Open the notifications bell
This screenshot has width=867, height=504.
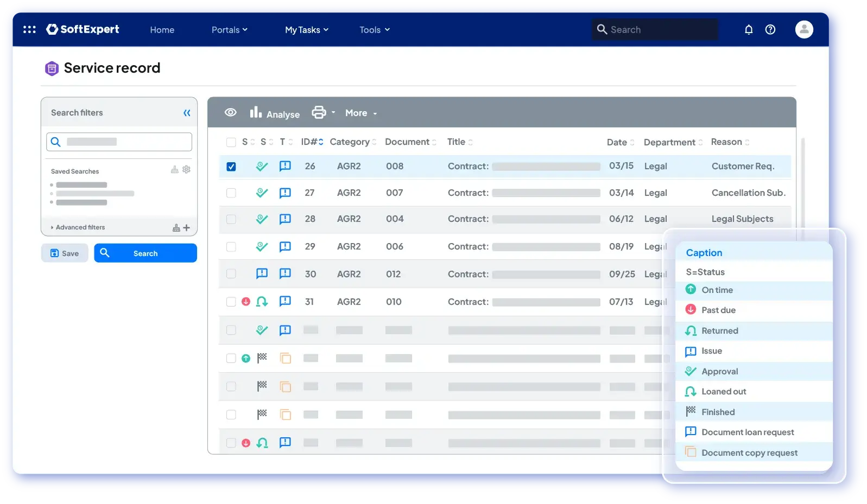pos(749,30)
